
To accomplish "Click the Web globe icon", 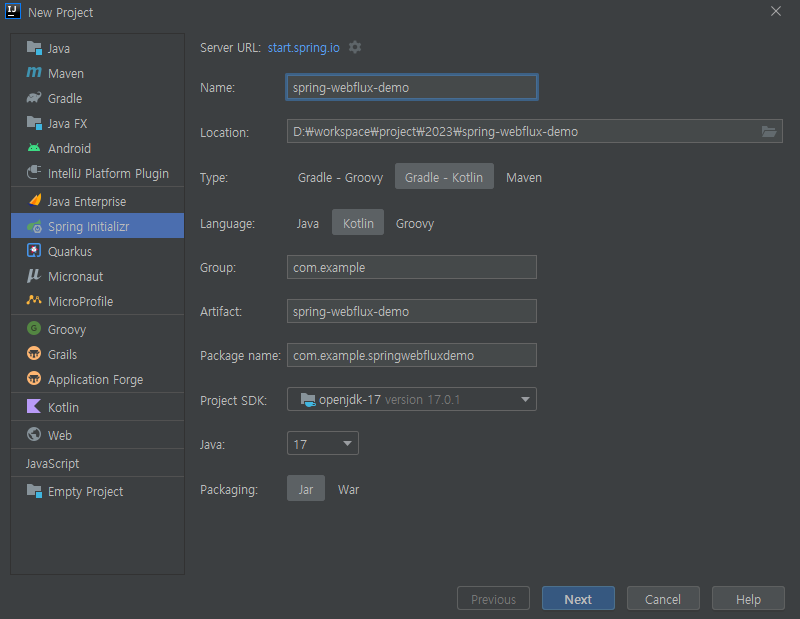I will pyautogui.click(x=34, y=434).
